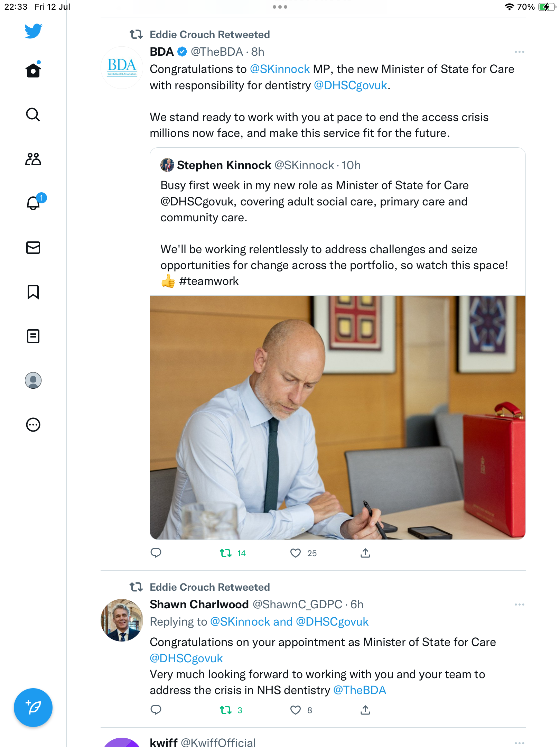Like the BDA tweet with 25 likes
Image resolution: width=560 pixels, height=747 pixels.
(x=296, y=553)
